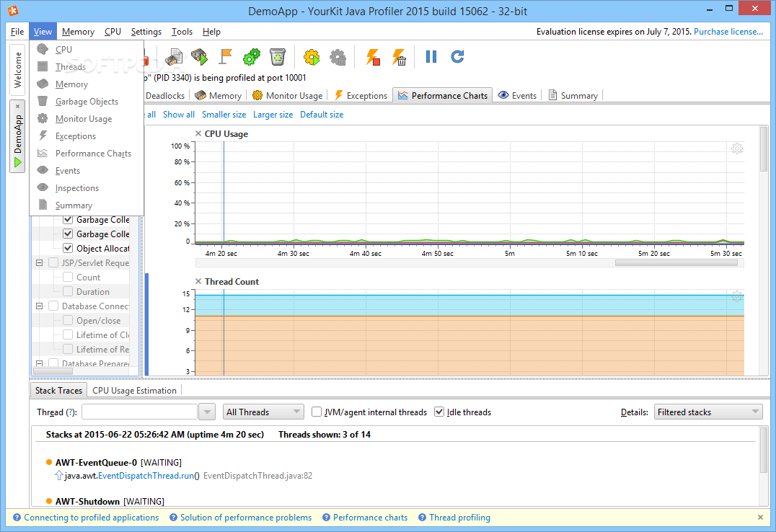Choose Inspections in View menu
The width and height of the screenshot is (776, 532).
pyautogui.click(x=87, y=187)
